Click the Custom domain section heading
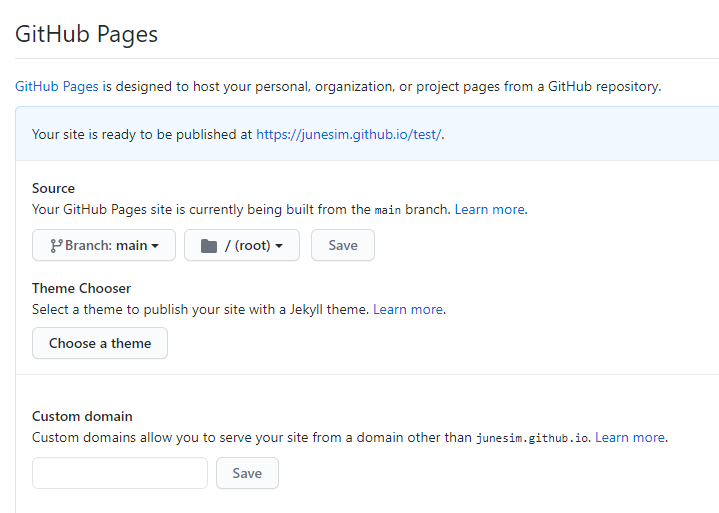 tap(82, 416)
